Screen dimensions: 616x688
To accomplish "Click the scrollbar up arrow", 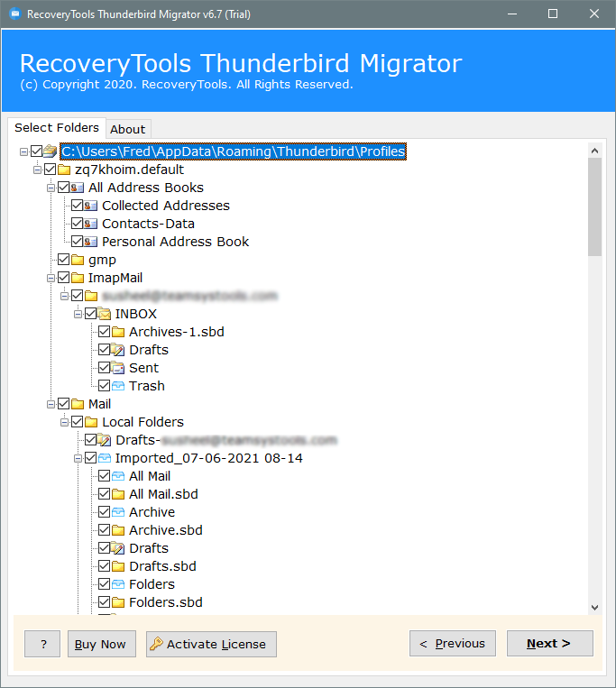I will pyautogui.click(x=595, y=151).
